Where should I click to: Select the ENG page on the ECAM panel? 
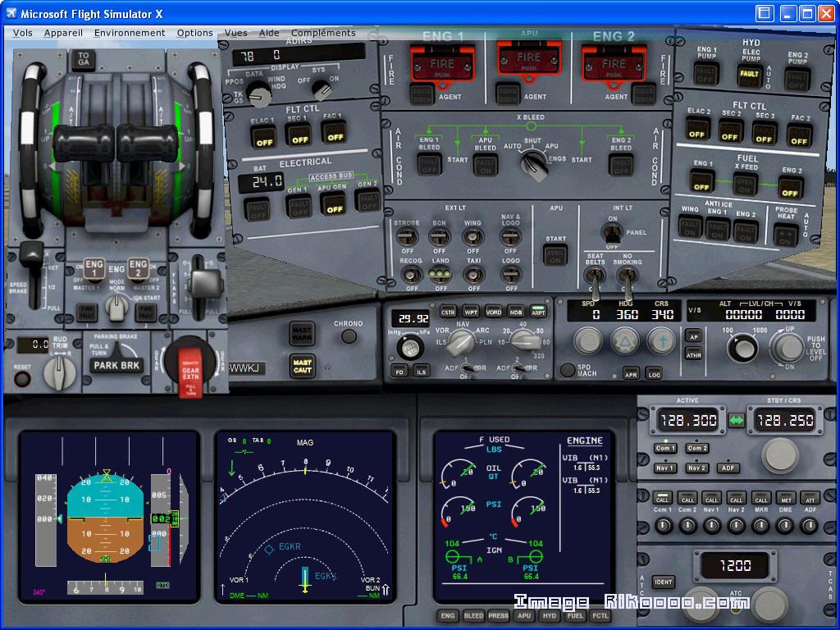click(x=448, y=614)
